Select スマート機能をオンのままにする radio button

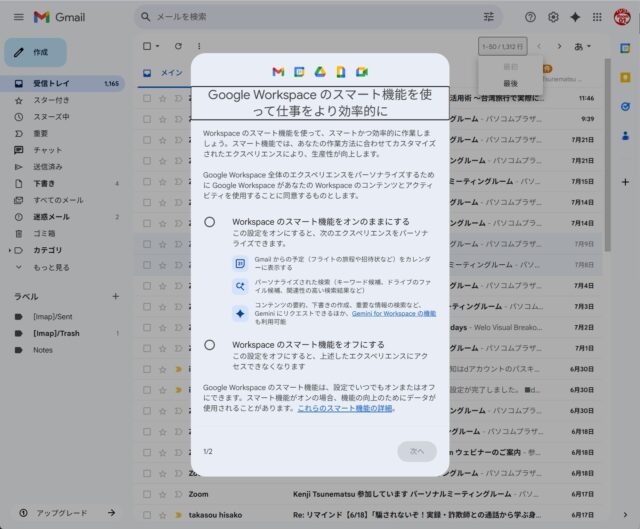[x=210, y=222]
